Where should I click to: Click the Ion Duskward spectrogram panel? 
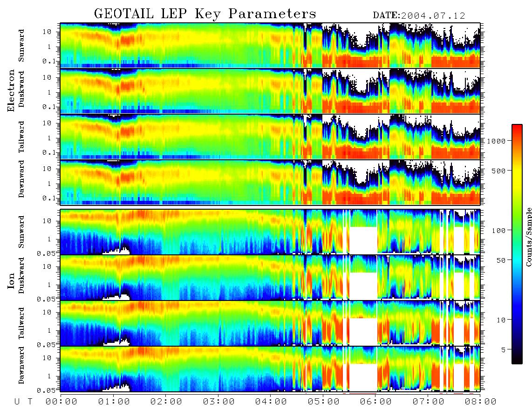[270, 277]
